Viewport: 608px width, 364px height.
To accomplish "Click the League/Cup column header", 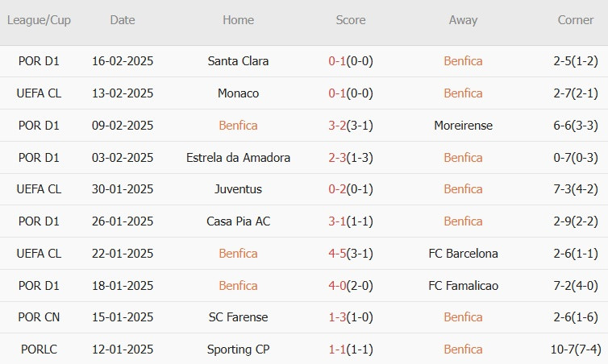I will pyautogui.click(x=39, y=20).
